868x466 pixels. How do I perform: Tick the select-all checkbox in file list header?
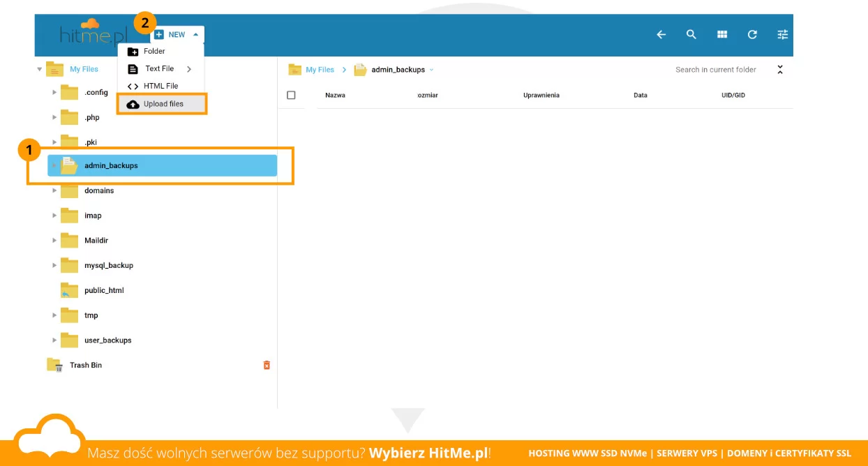click(x=292, y=95)
